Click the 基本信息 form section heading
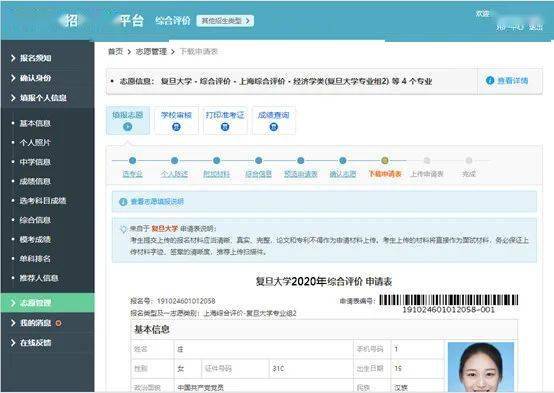 (152, 330)
